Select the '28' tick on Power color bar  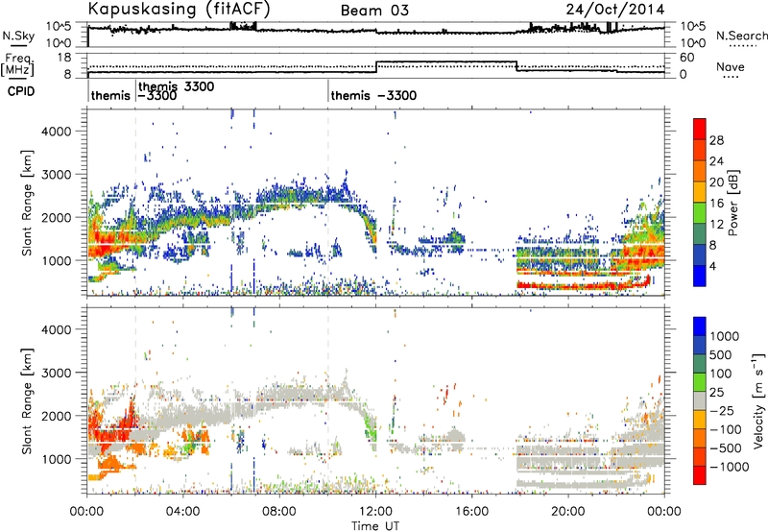(x=716, y=140)
